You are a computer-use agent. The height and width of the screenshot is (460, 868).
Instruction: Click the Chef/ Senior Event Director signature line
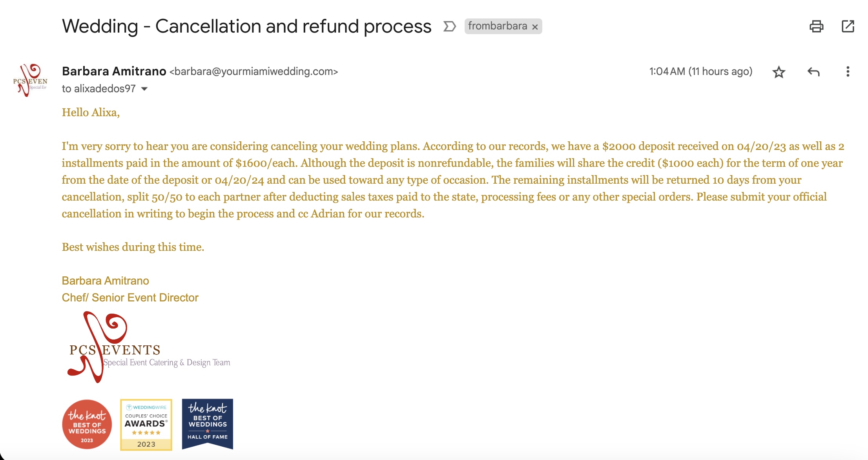[130, 298]
